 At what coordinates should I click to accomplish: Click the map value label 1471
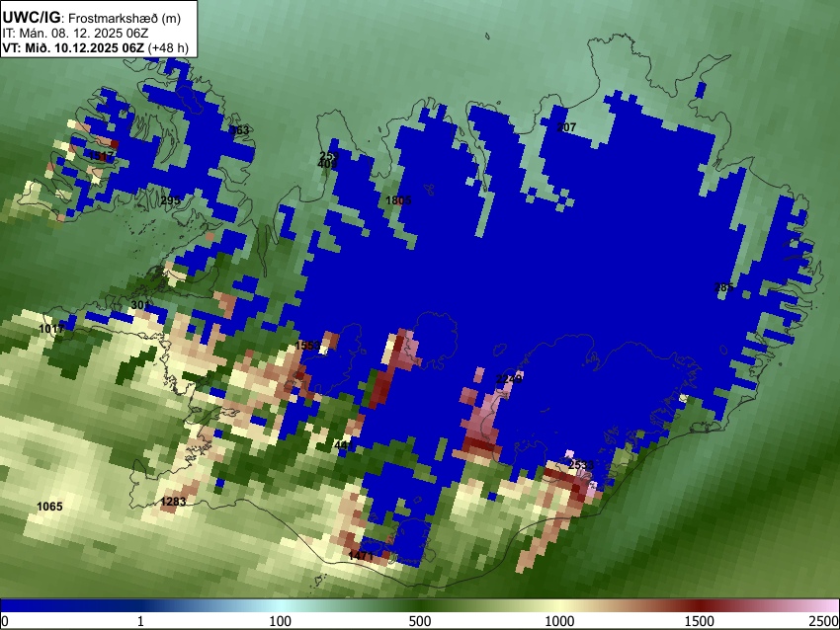click(x=361, y=556)
